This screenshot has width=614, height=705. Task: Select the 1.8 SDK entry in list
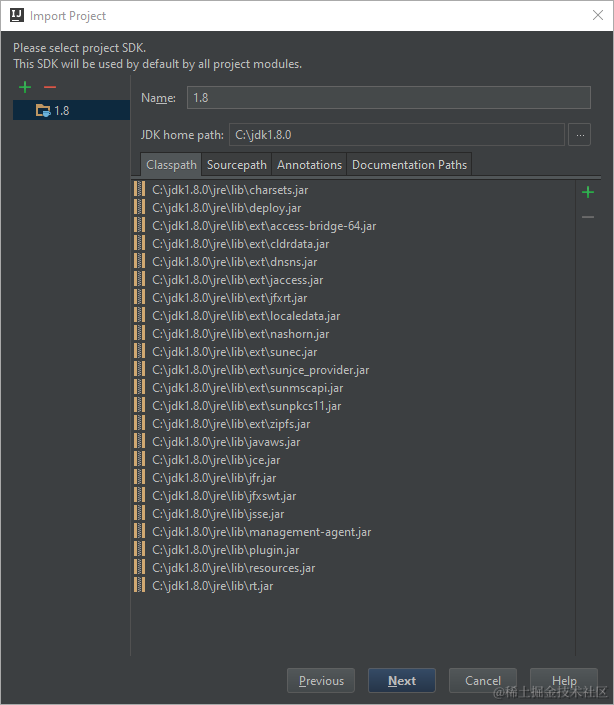[71, 110]
